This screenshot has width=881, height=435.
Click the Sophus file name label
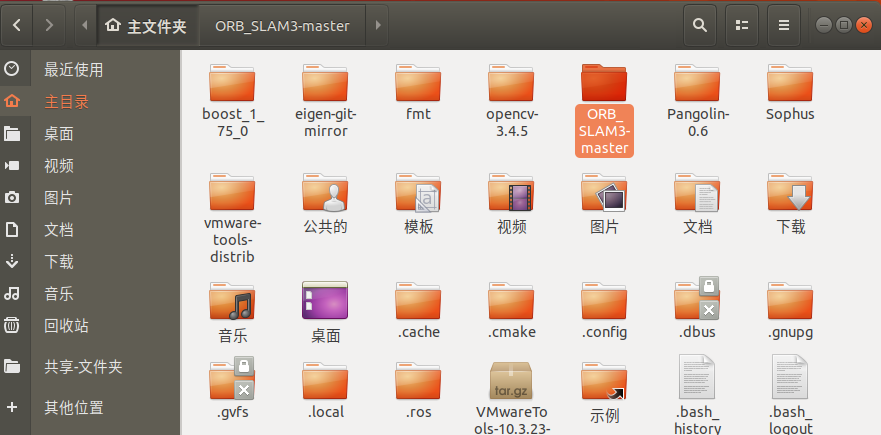tap(790, 114)
